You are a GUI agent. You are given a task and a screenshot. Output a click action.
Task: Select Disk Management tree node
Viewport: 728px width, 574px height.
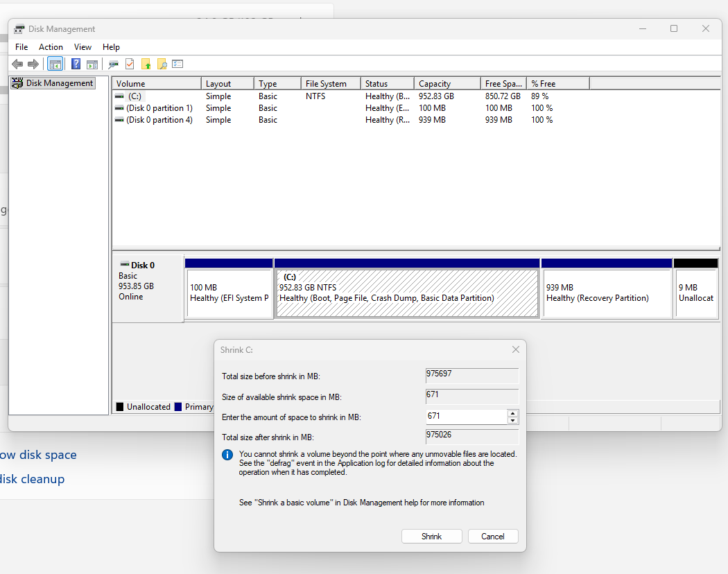53,82
